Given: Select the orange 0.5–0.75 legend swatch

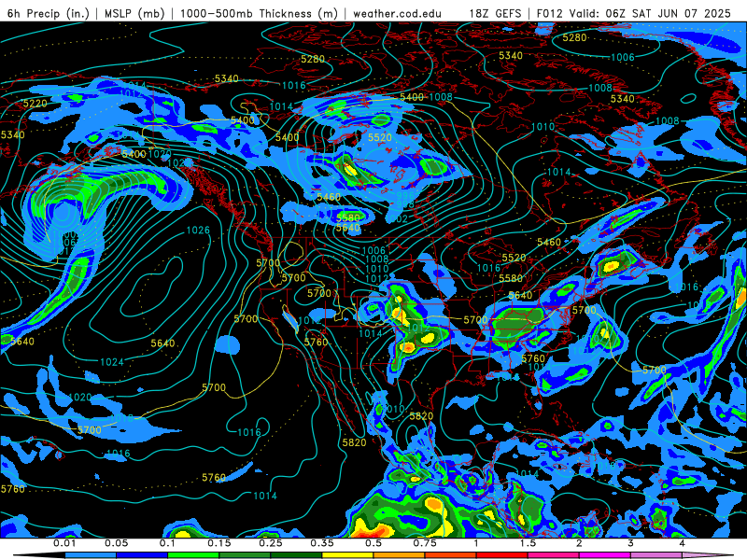Looking at the screenshot, I should click(x=400, y=555).
